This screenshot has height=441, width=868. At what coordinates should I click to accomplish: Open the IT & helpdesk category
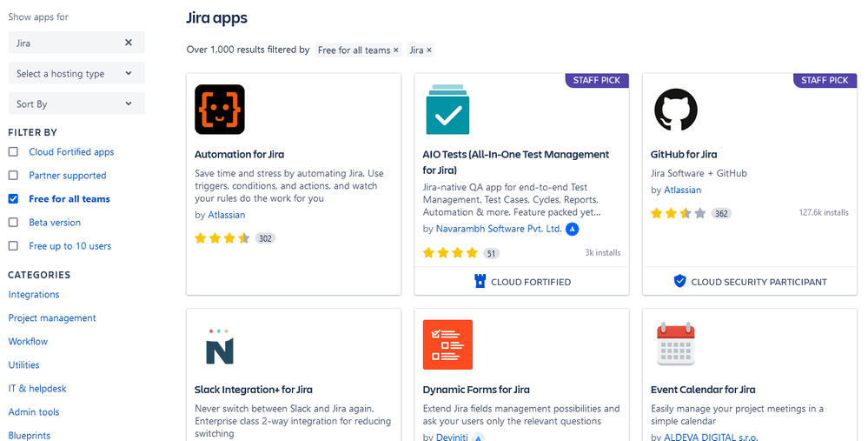click(37, 388)
